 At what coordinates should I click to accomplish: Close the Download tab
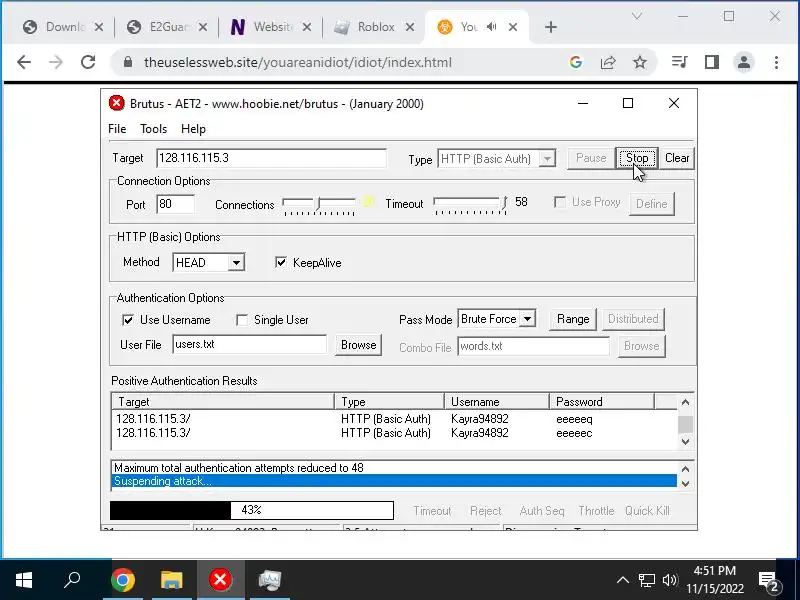99,27
